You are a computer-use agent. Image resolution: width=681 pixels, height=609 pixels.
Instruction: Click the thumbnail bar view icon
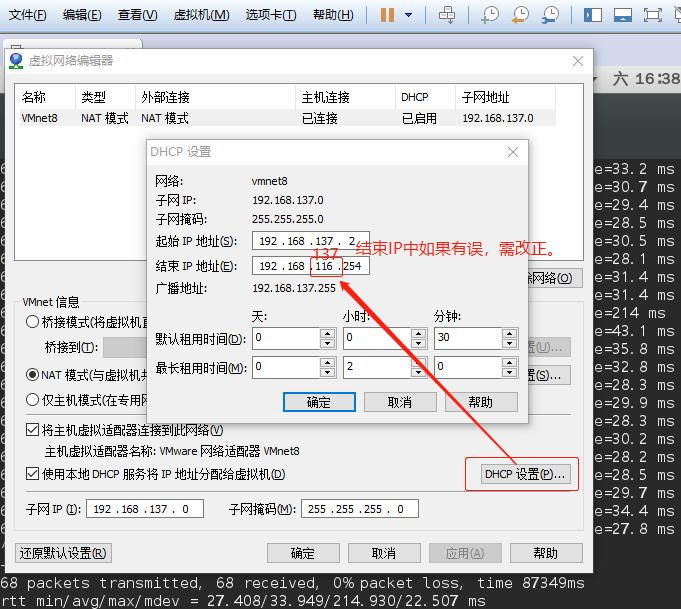(x=622, y=15)
